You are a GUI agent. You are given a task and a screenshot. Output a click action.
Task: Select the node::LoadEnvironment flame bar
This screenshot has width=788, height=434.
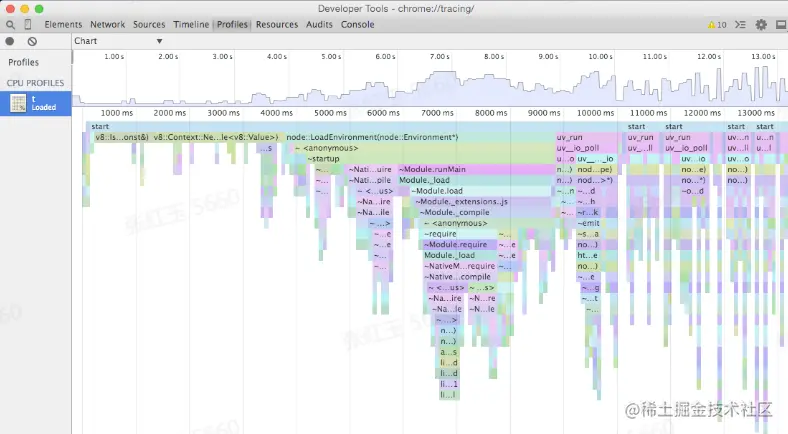[420, 137]
